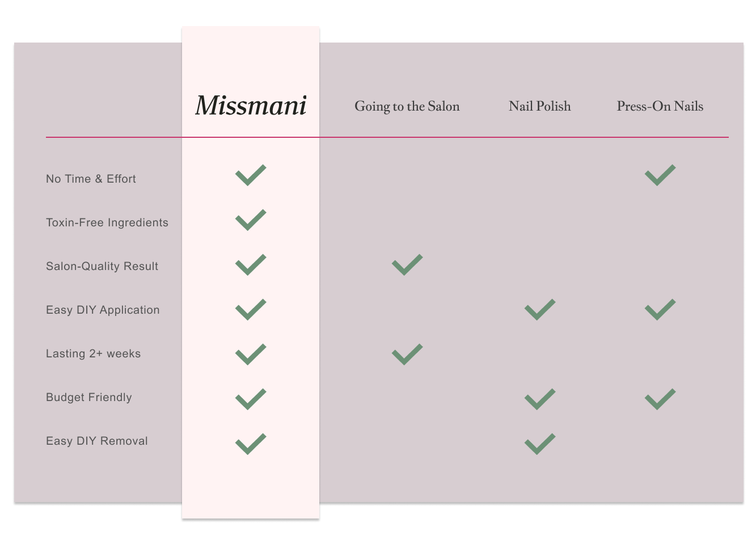Select the Salon-Quality Result row label
The width and height of the screenshot is (756, 544).
102,266
